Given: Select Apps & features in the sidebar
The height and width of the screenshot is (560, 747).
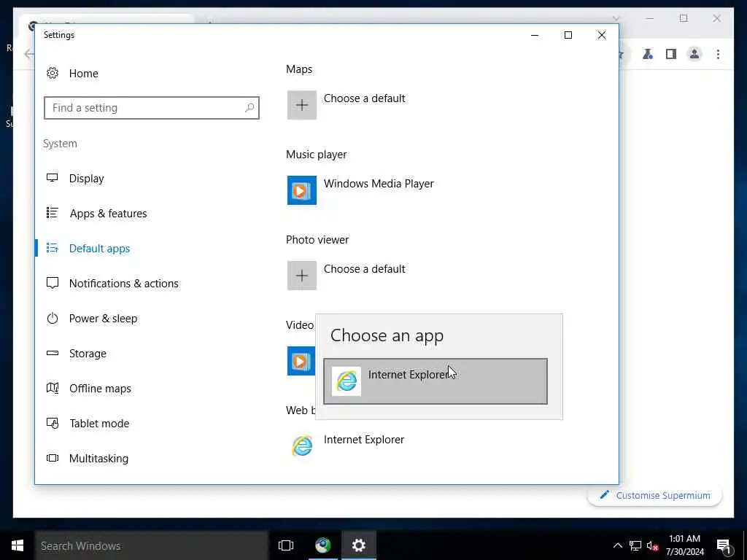Looking at the screenshot, I should (x=108, y=214).
